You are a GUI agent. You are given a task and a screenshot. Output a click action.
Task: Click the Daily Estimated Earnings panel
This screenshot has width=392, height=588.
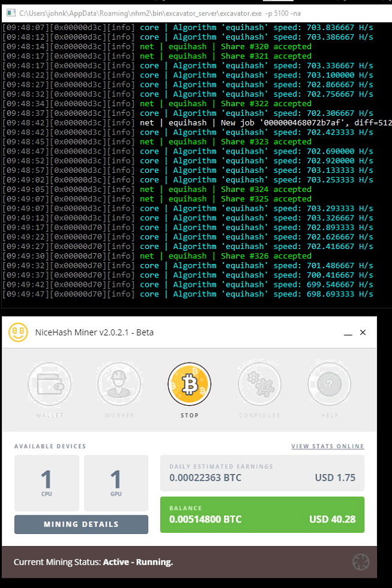(262, 473)
